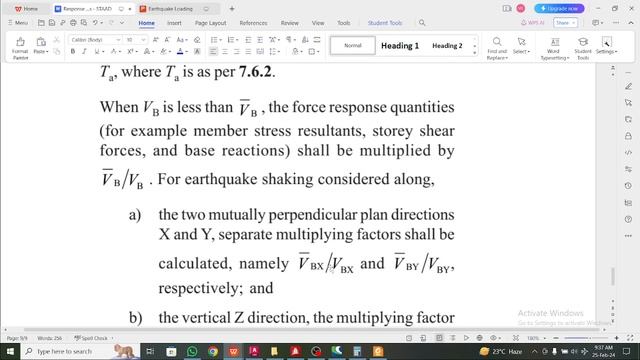Open WhatsApp from the taskbar
This screenshot has width=640, height=360.
(192, 351)
